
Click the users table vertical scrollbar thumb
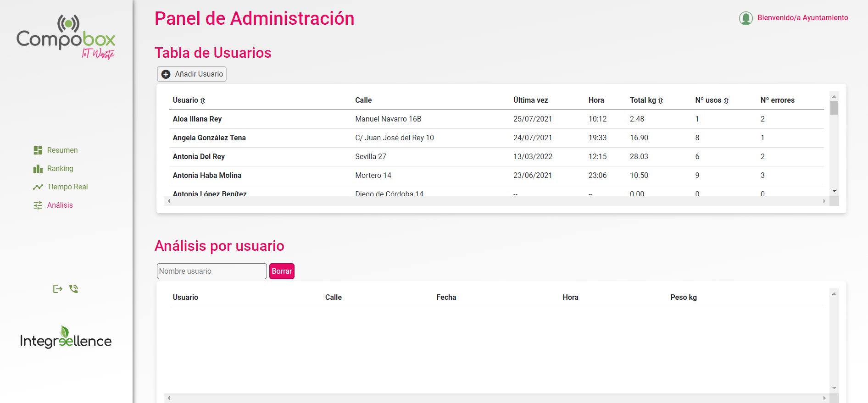(834, 108)
